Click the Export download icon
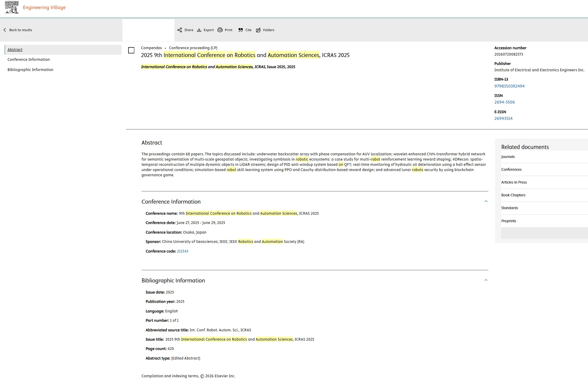 pyautogui.click(x=199, y=30)
